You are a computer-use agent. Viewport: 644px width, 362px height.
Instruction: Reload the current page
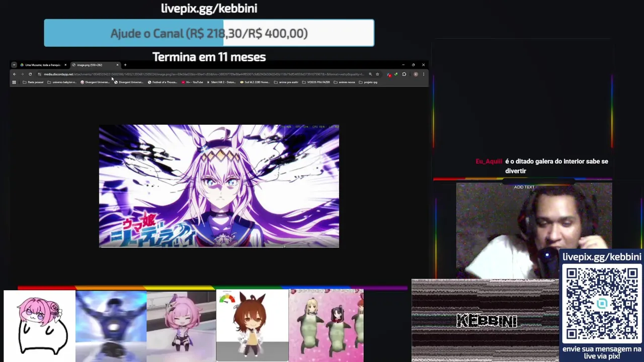pyautogui.click(x=30, y=74)
